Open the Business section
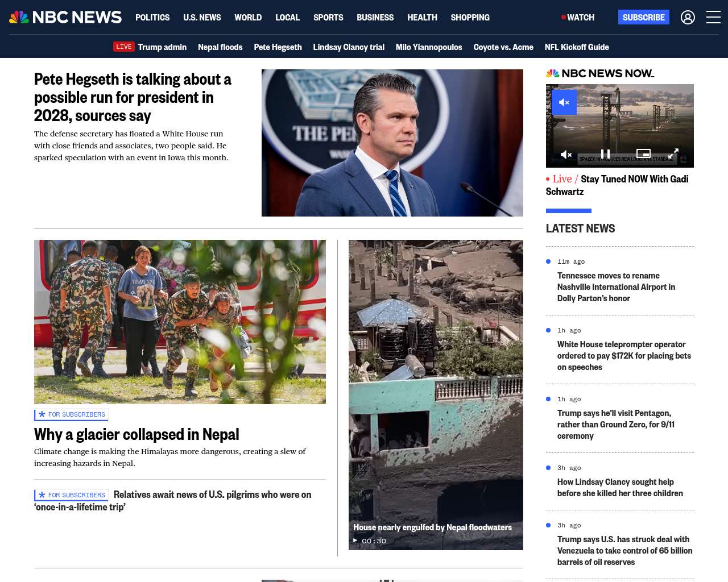 (375, 18)
